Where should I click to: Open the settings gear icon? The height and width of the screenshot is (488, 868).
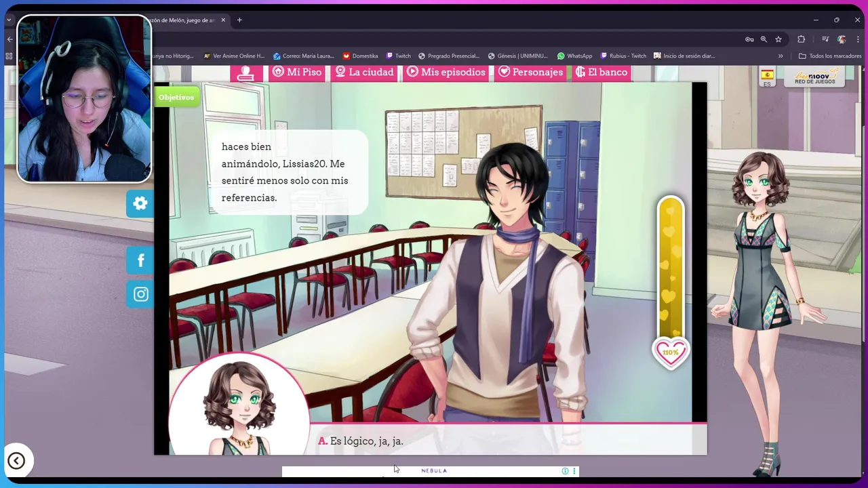140,203
